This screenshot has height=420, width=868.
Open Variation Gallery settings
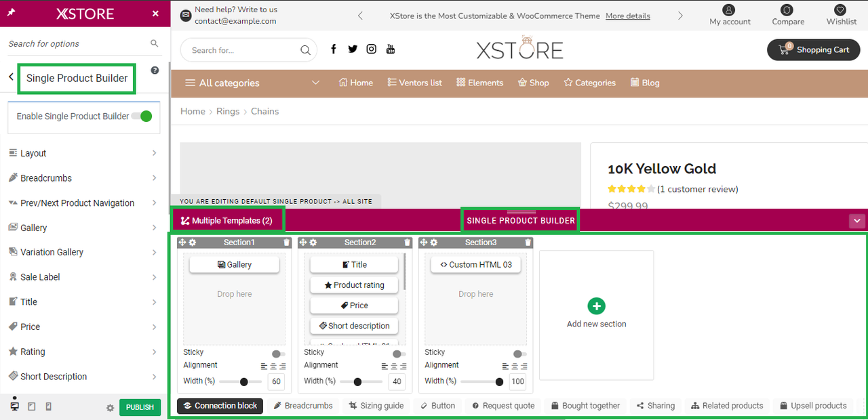[84, 252]
